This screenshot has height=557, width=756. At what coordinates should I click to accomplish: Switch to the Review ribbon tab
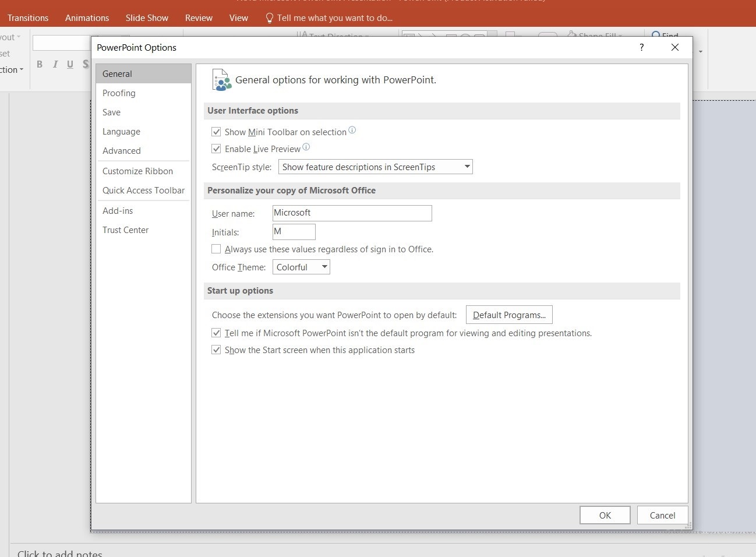(199, 18)
